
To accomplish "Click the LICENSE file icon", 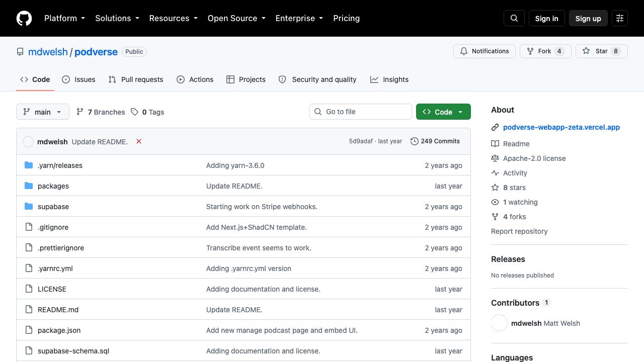I will coord(29,289).
